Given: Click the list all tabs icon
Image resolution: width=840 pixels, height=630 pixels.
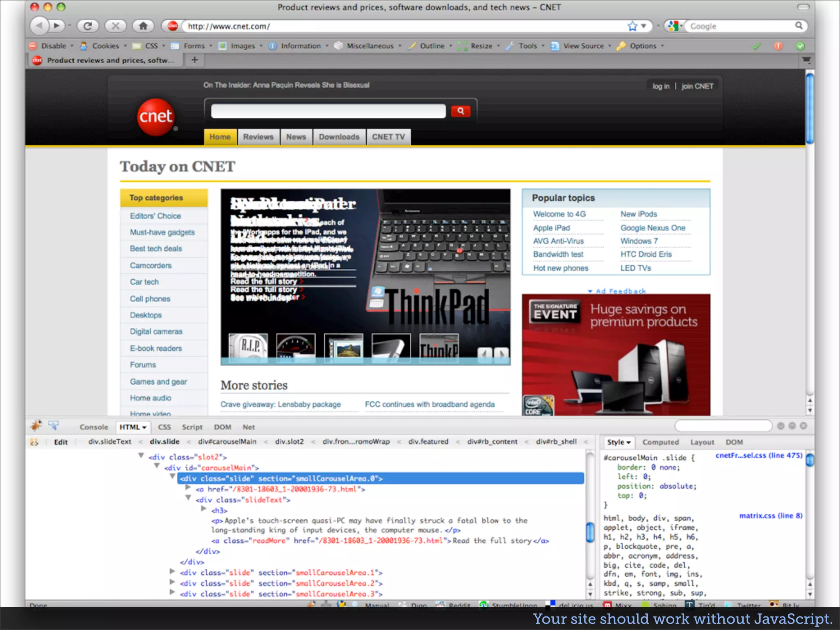Looking at the screenshot, I should coord(806,60).
